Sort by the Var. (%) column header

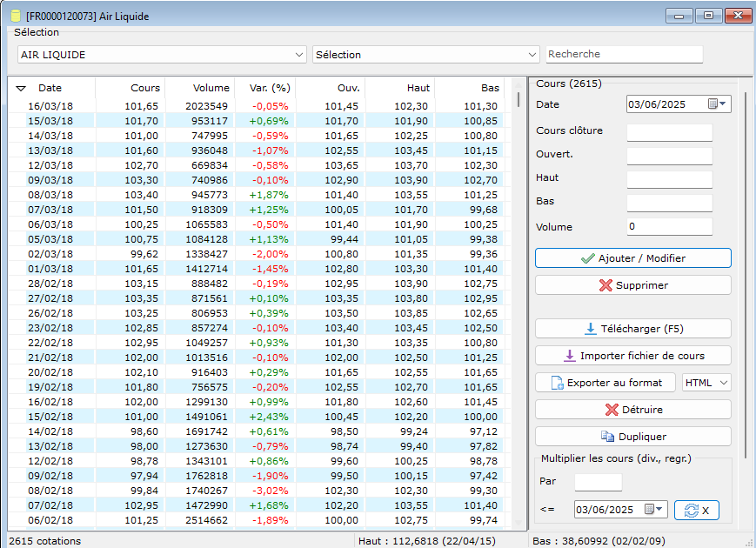[x=265, y=88]
